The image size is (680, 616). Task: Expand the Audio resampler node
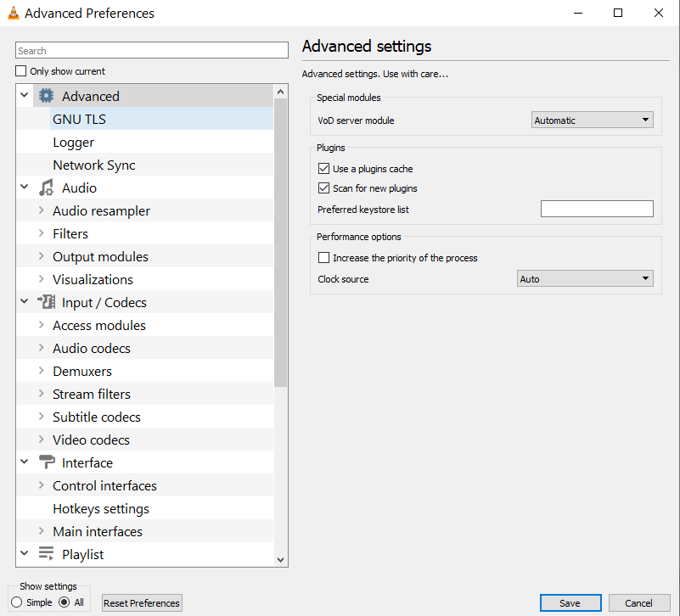pos(42,210)
